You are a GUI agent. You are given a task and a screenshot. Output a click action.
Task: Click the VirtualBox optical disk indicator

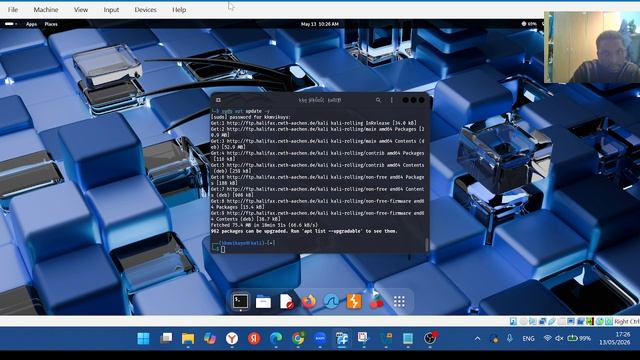[523, 322]
